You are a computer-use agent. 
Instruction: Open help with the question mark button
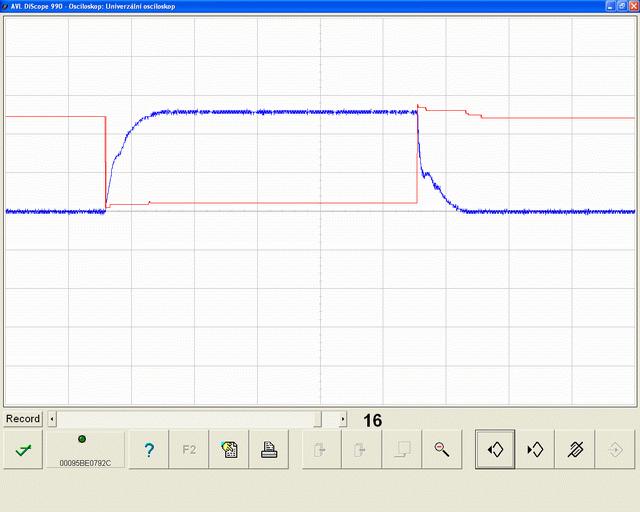tap(149, 450)
